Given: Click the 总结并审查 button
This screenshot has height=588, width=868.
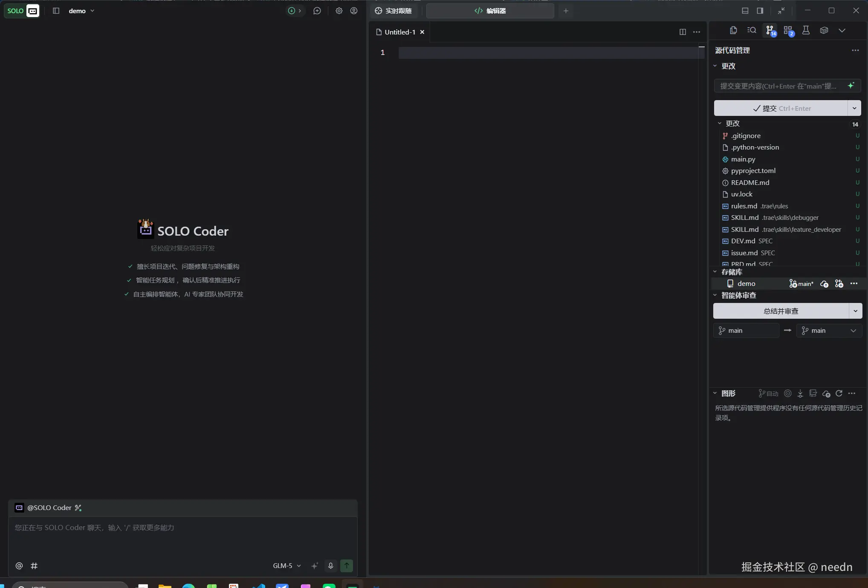Looking at the screenshot, I should (781, 311).
